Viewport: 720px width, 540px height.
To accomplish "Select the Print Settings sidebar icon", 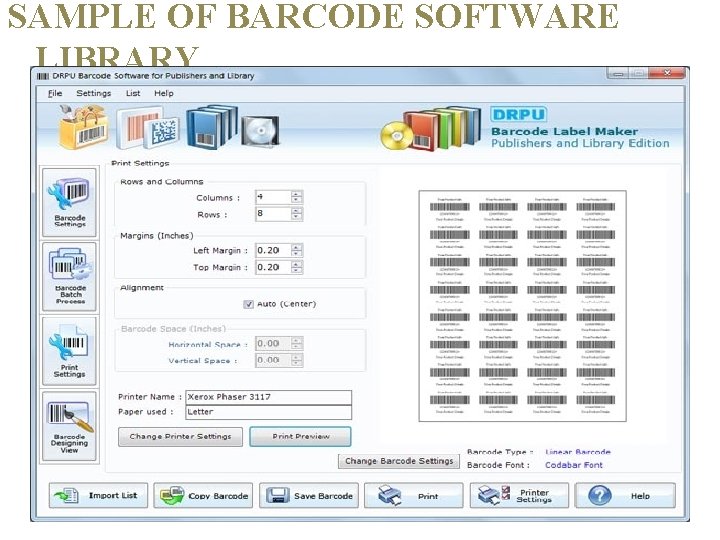I will click(69, 351).
